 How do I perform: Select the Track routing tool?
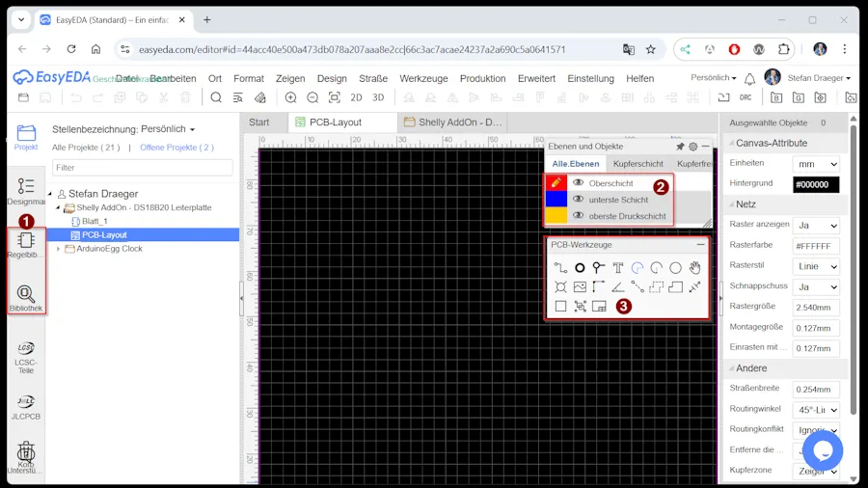point(560,267)
